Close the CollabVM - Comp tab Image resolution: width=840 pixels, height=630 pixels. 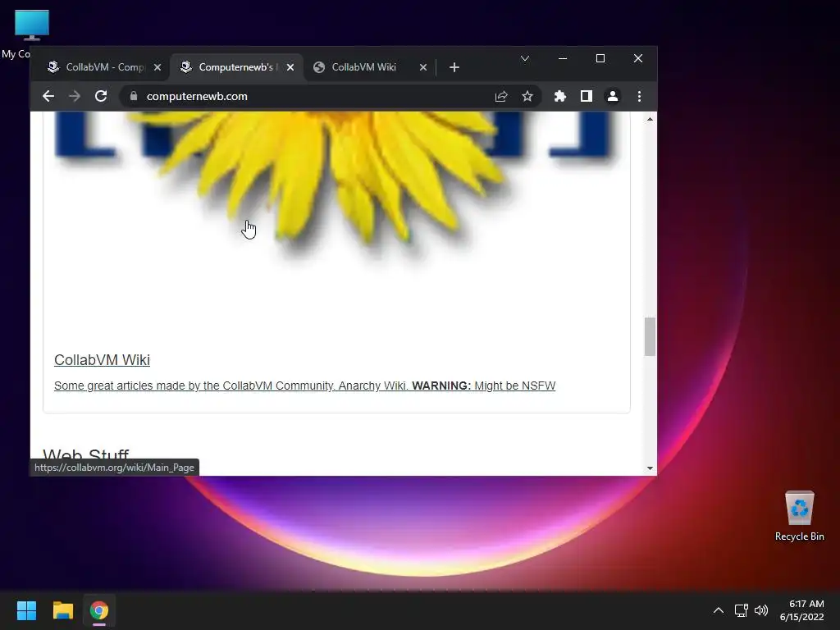(x=157, y=67)
